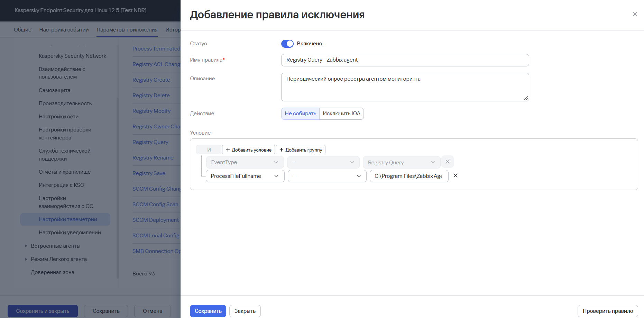Select the 'Не собирать' action

300,113
